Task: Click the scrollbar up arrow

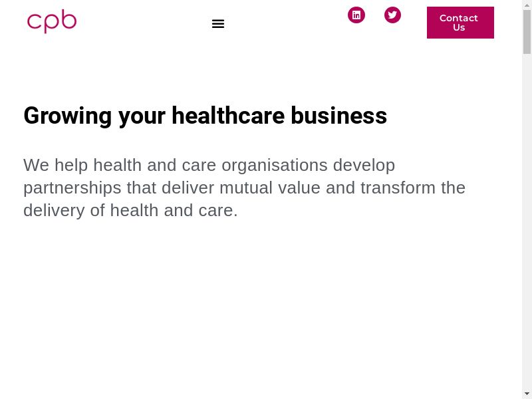Action: 527,5
